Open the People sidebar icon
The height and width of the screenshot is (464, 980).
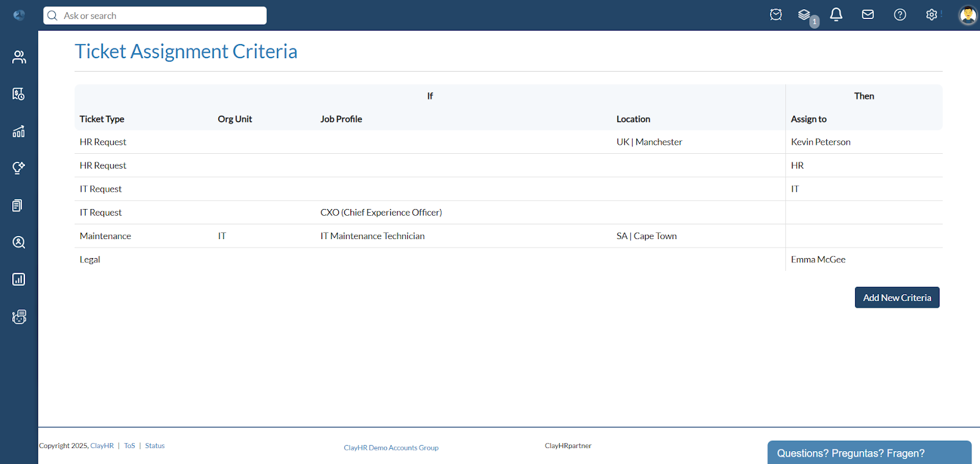click(19, 57)
